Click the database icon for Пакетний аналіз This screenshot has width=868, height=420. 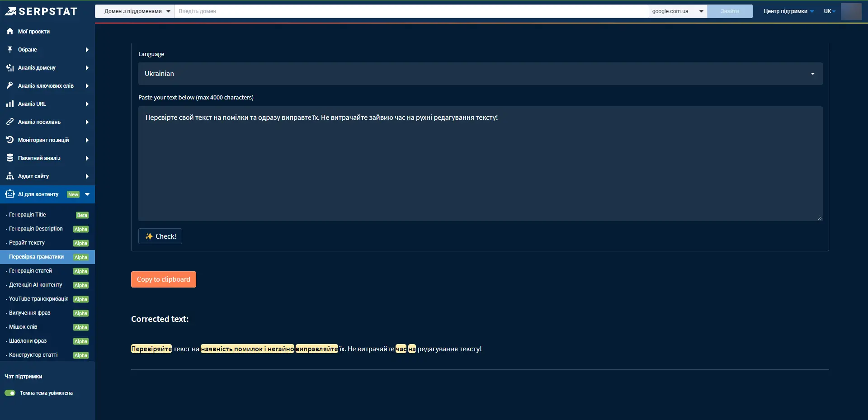[x=10, y=158]
